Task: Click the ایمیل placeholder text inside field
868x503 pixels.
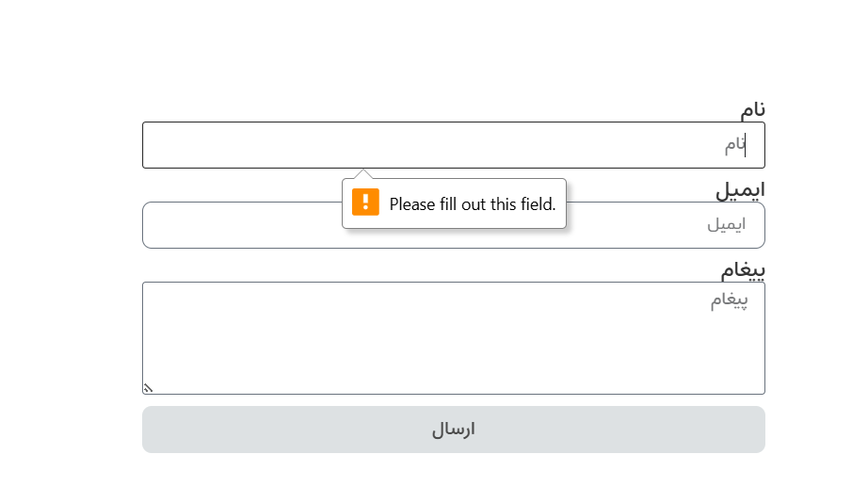Action: coord(726,224)
